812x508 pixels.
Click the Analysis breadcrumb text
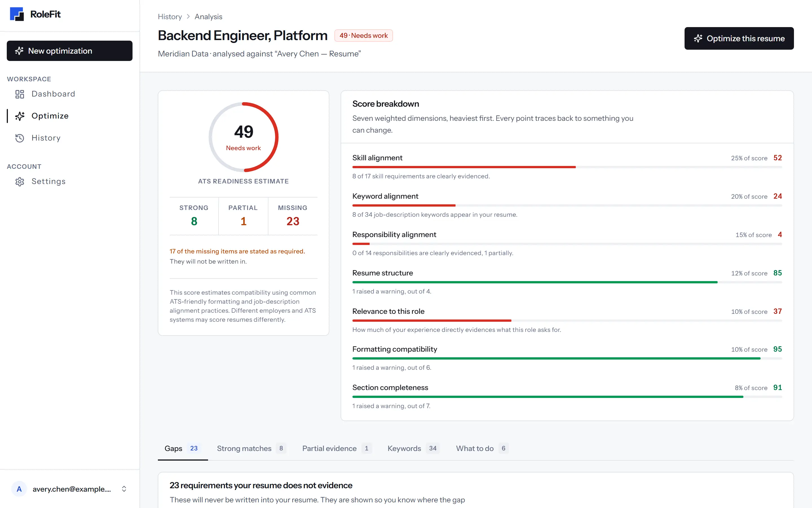tap(208, 16)
